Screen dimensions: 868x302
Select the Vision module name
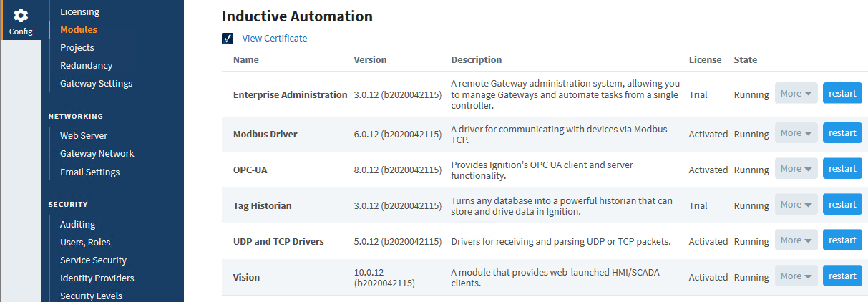pyautogui.click(x=247, y=277)
